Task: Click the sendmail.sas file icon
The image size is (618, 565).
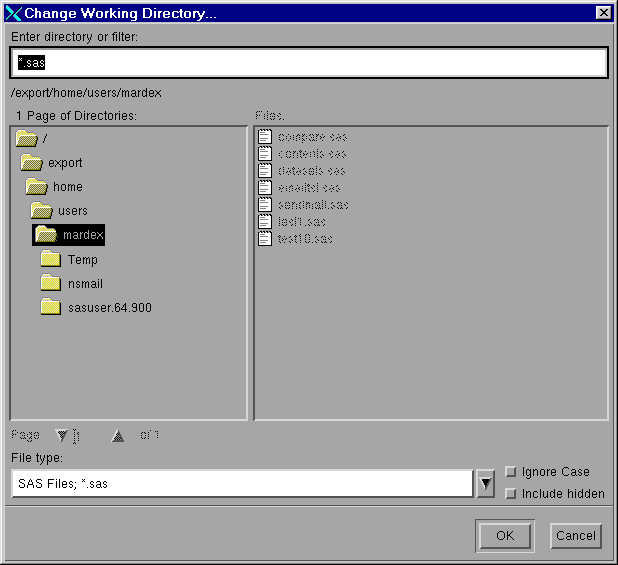Action: tap(265, 204)
